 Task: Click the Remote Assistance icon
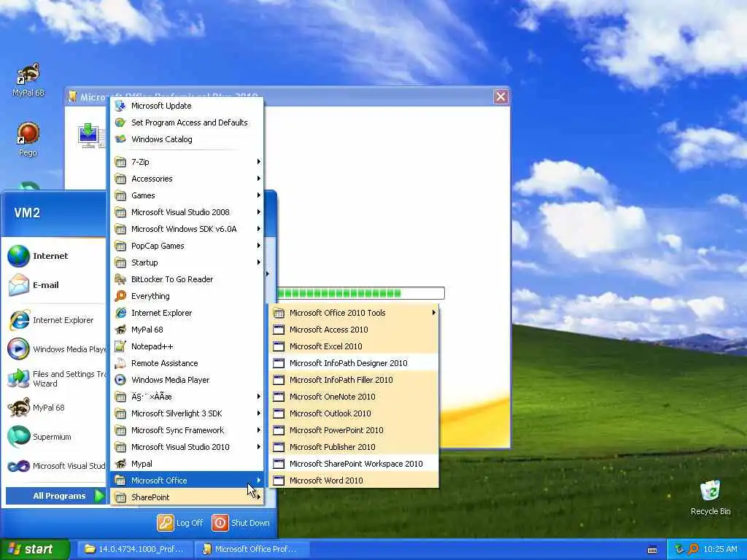pyautogui.click(x=120, y=363)
